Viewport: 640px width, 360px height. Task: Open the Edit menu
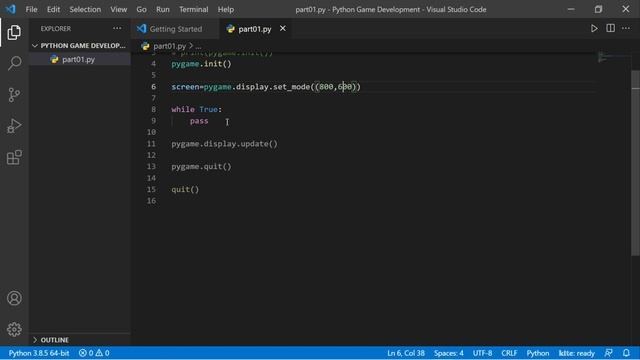tap(53, 9)
